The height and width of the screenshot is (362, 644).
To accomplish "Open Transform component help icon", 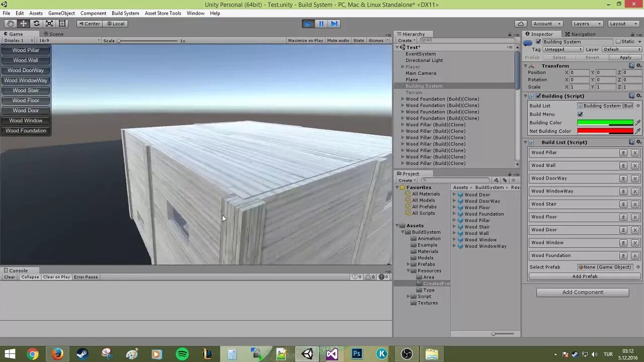I will (x=631, y=66).
